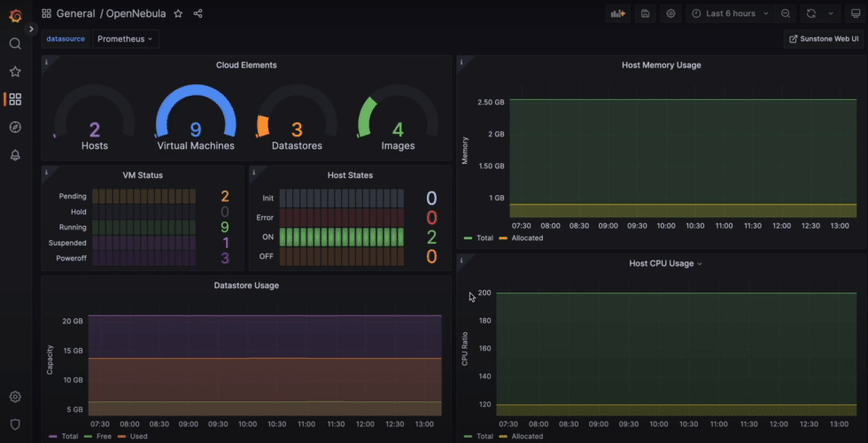The width and height of the screenshot is (868, 443).
Task: Share the dashboard using the share icon
Action: (198, 14)
